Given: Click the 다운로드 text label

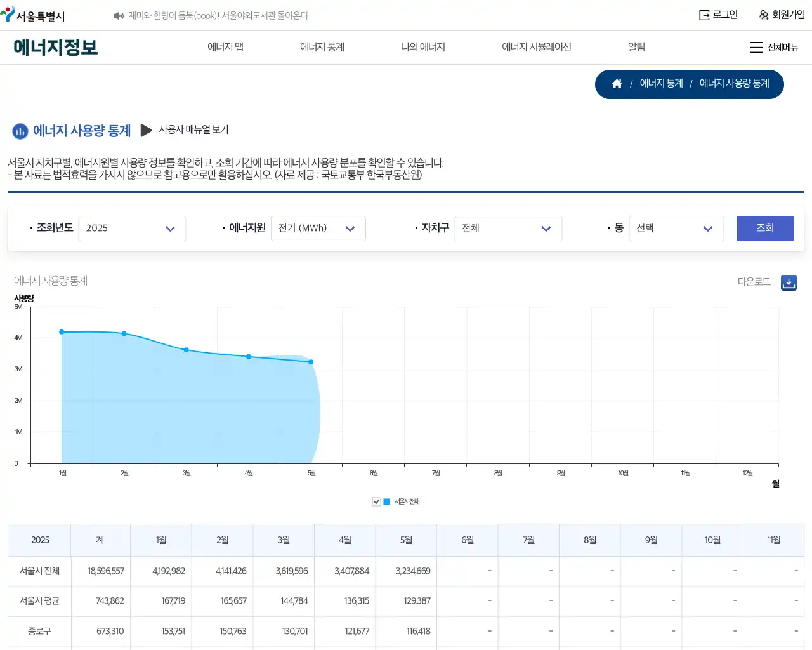Looking at the screenshot, I should (x=754, y=282).
